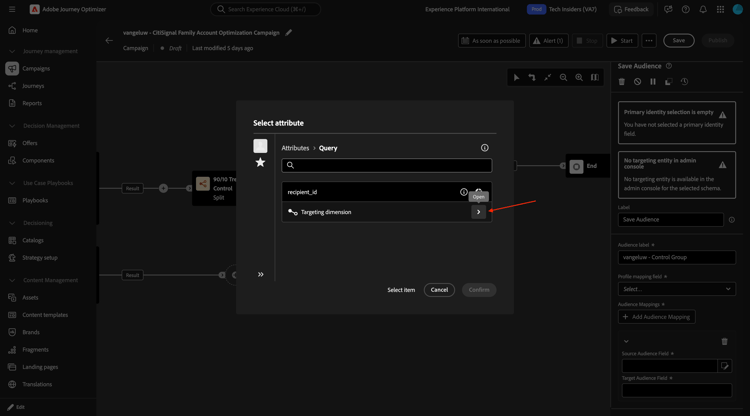
Task: Open Assets in sidebar
Action: pyautogui.click(x=30, y=297)
